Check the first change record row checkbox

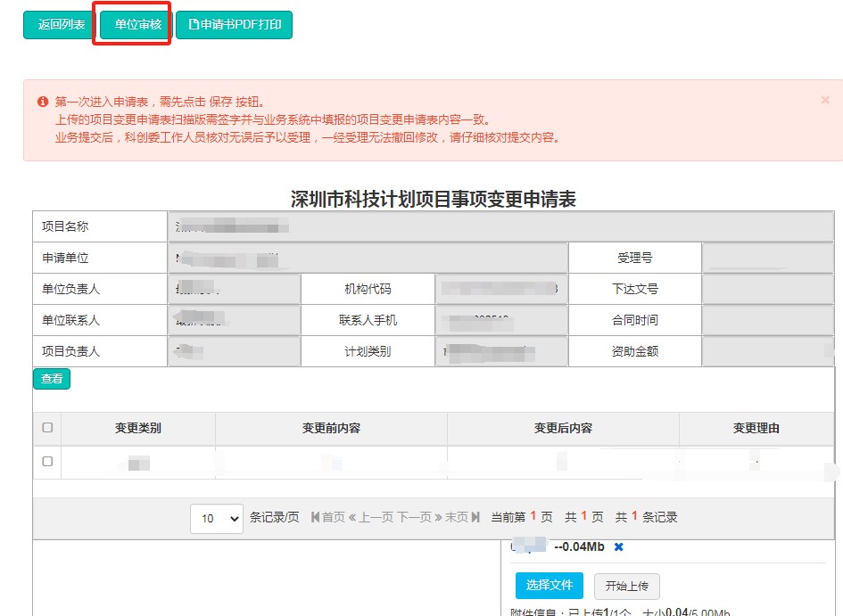tap(47, 462)
